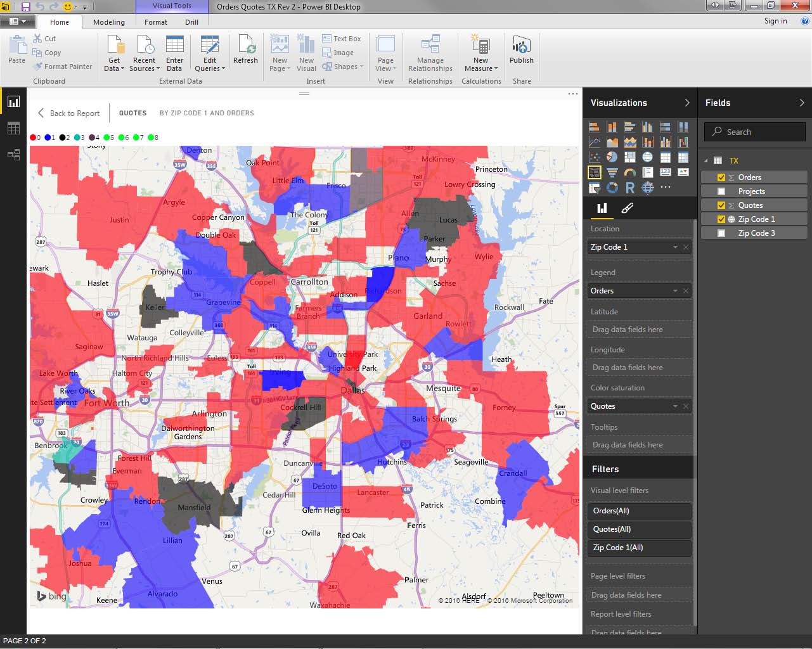Screen dimensions: 812x649
Task: Choose the Map (globe) visualization
Action: tap(647, 157)
